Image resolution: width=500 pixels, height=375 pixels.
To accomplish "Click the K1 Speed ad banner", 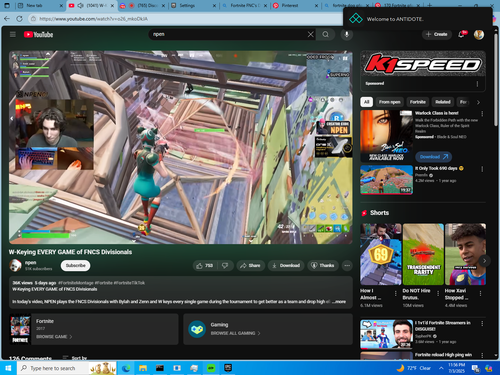I will click(423, 64).
